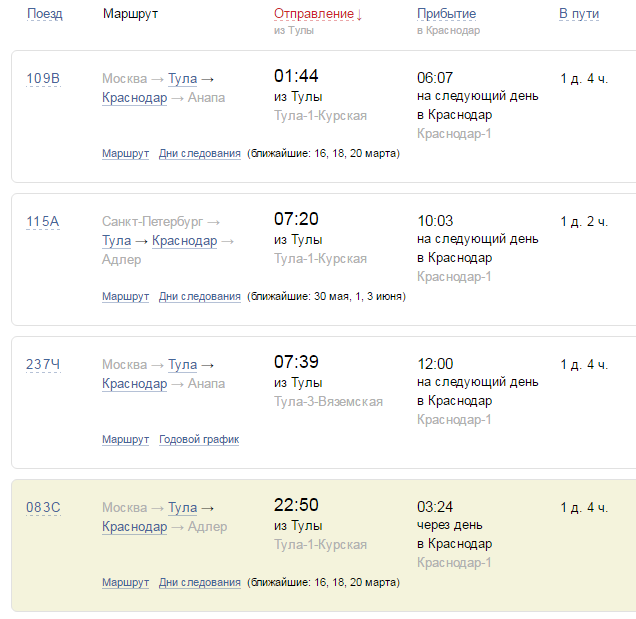Sort by В пути column header

point(579,14)
